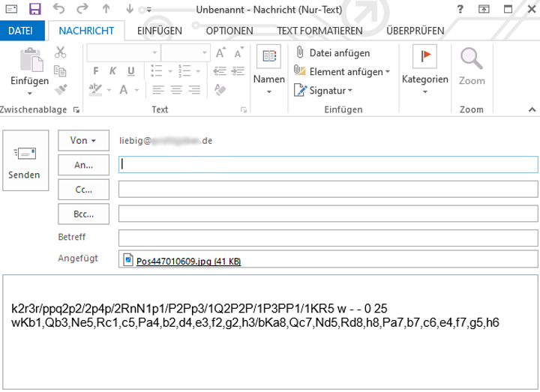Click the help question mark icon
Screen dimensions: 540x392
(x=459, y=9)
